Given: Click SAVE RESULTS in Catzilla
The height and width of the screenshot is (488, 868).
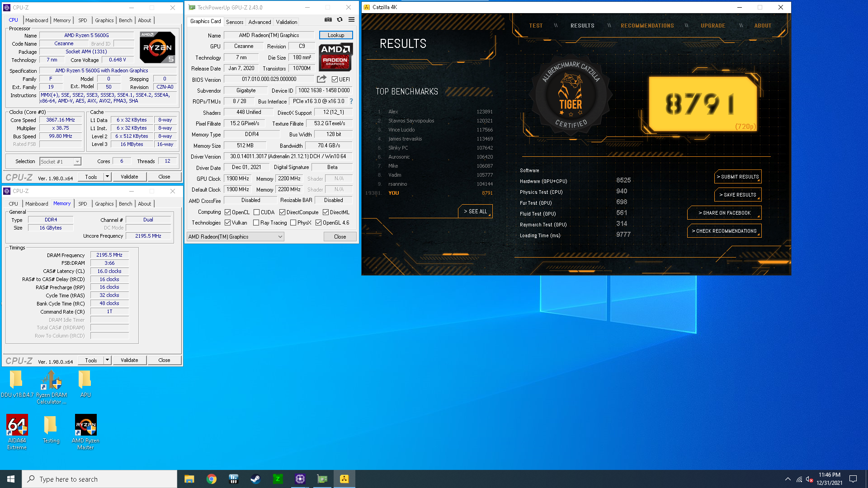Looking at the screenshot, I should (738, 195).
